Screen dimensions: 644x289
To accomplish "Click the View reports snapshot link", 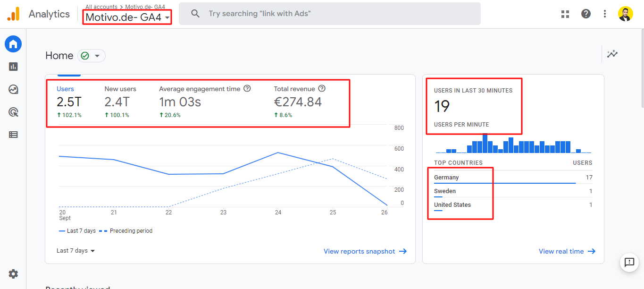I will pyautogui.click(x=365, y=251).
